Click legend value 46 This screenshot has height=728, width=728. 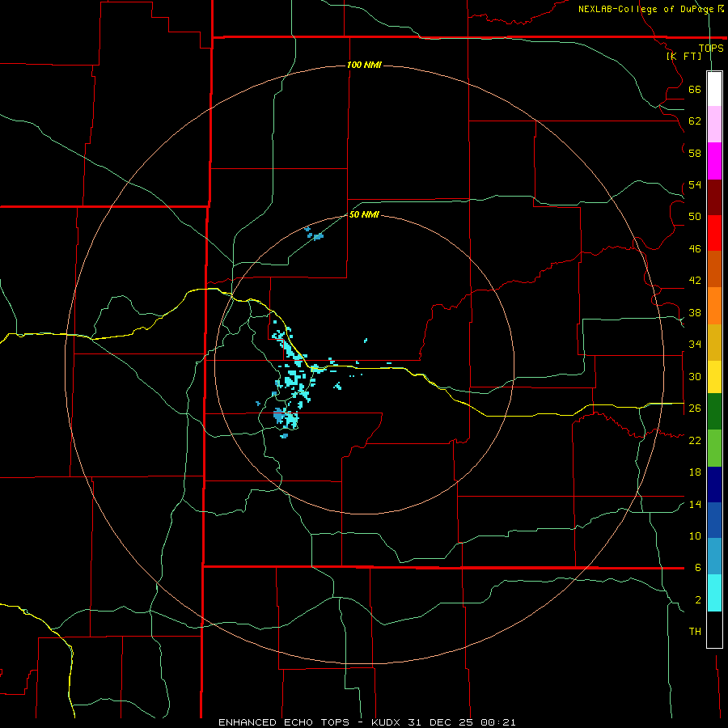coord(695,249)
